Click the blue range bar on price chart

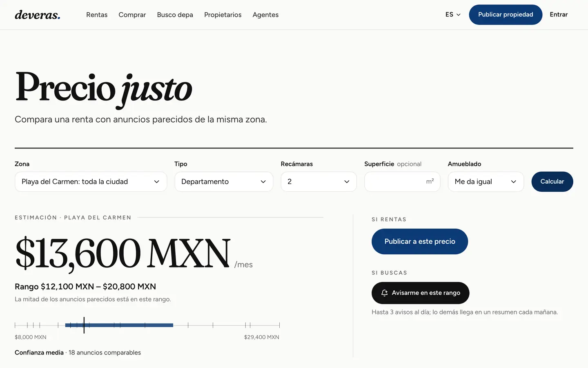[119, 325]
